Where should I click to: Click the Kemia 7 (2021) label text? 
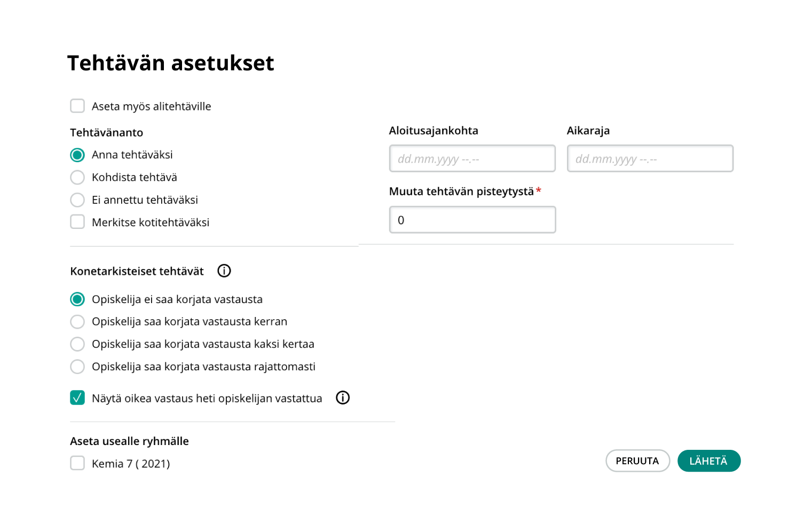coord(131,464)
